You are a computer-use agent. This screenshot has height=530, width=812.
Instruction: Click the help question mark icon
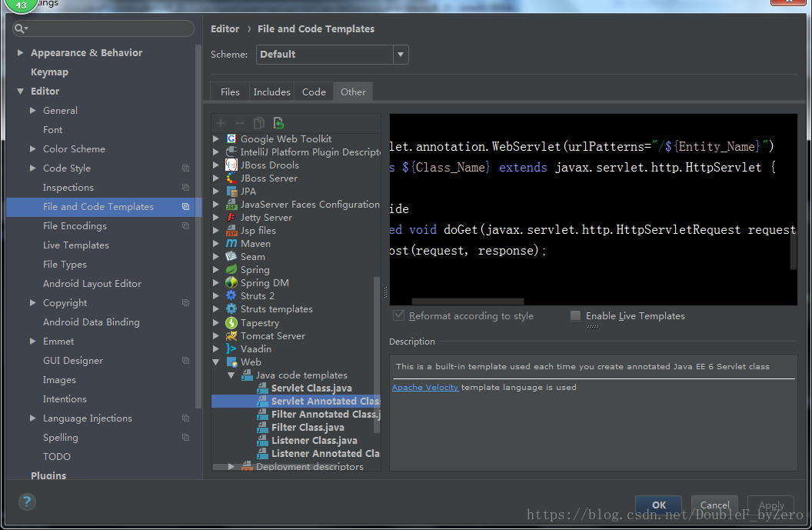tap(27, 502)
